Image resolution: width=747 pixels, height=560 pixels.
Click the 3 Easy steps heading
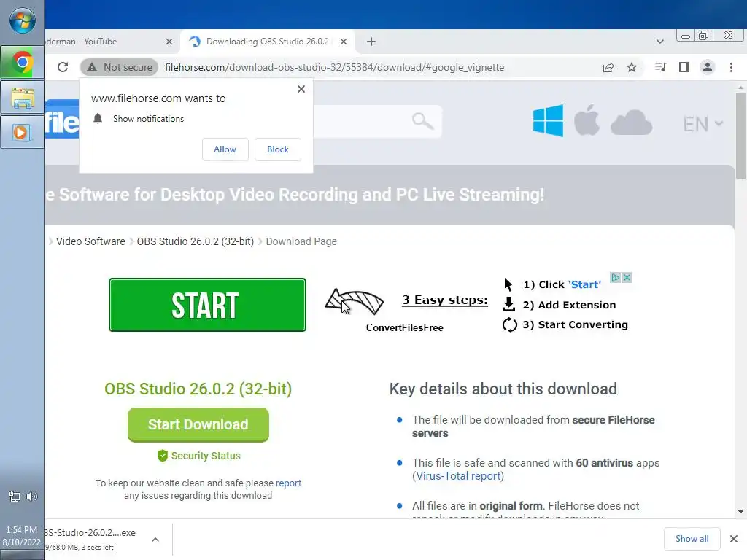445,300
